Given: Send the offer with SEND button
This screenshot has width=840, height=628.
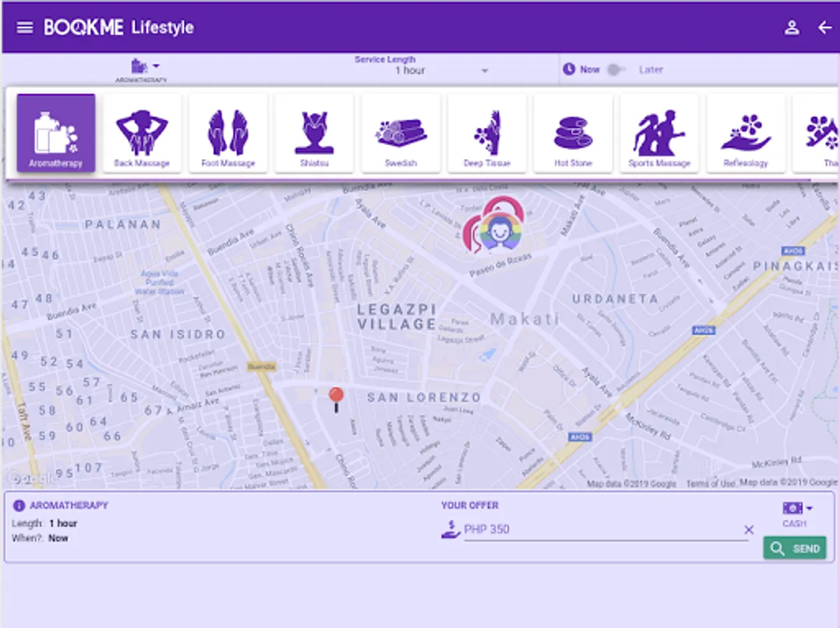Looking at the screenshot, I should [795, 548].
